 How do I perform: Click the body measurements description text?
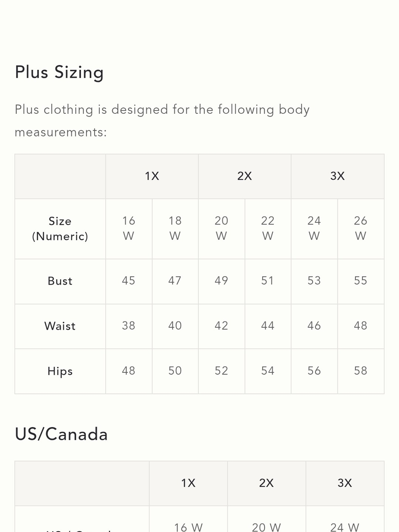click(x=162, y=121)
